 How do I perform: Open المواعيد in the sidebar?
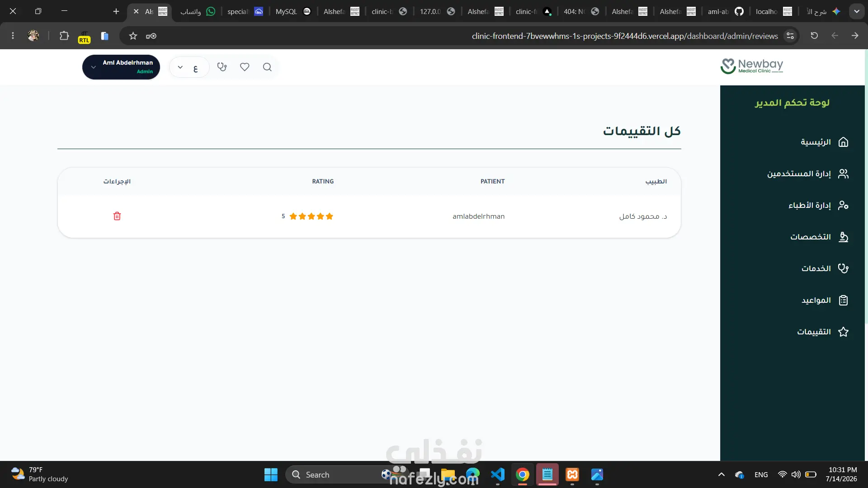[825, 300]
